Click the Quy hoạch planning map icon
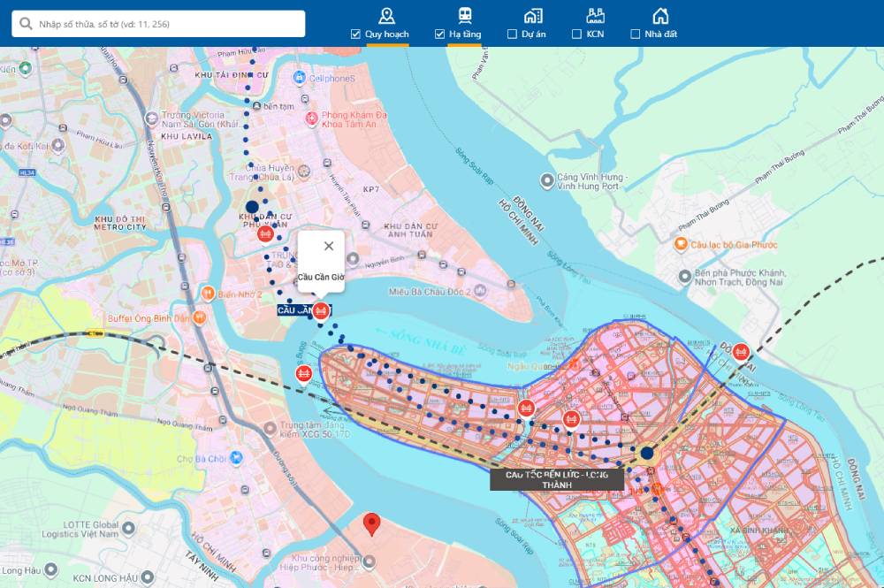 click(386, 15)
